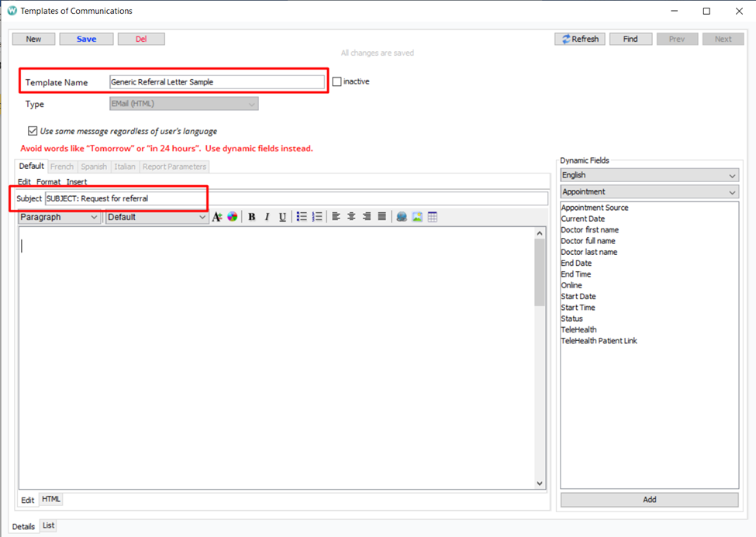The height and width of the screenshot is (537, 756).
Task: Switch to the HTML editor tab
Action: 50,500
